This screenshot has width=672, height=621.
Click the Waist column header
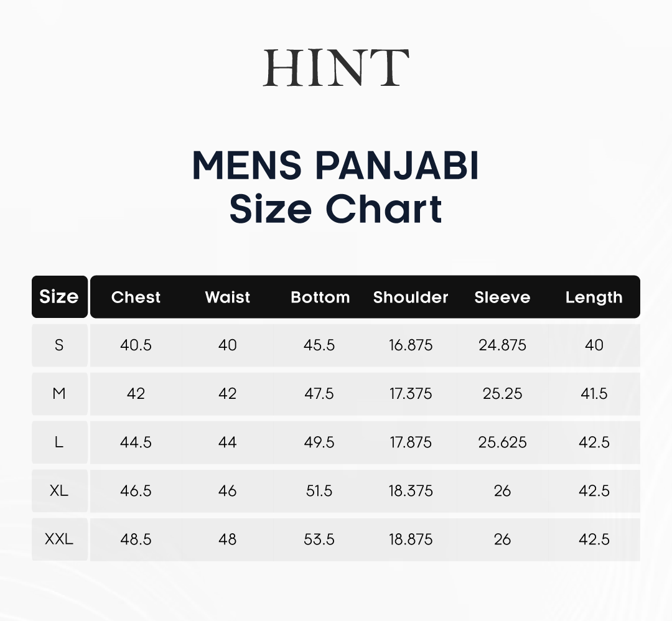pyautogui.click(x=228, y=297)
